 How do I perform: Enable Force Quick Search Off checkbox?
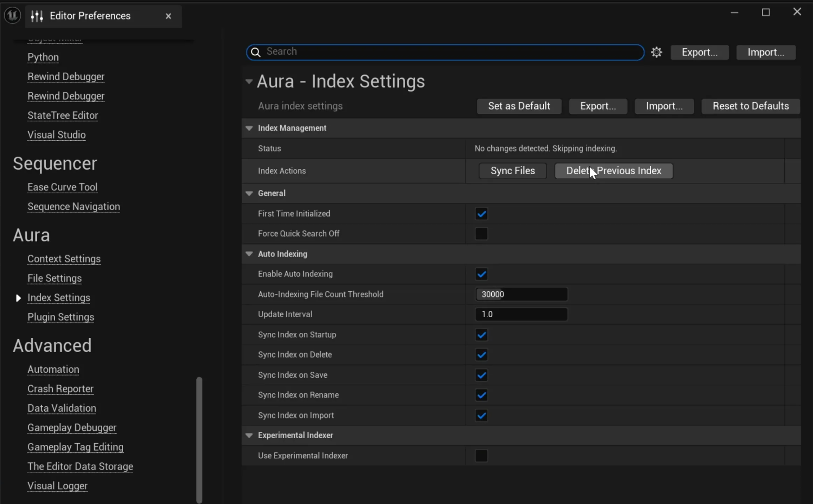481,234
